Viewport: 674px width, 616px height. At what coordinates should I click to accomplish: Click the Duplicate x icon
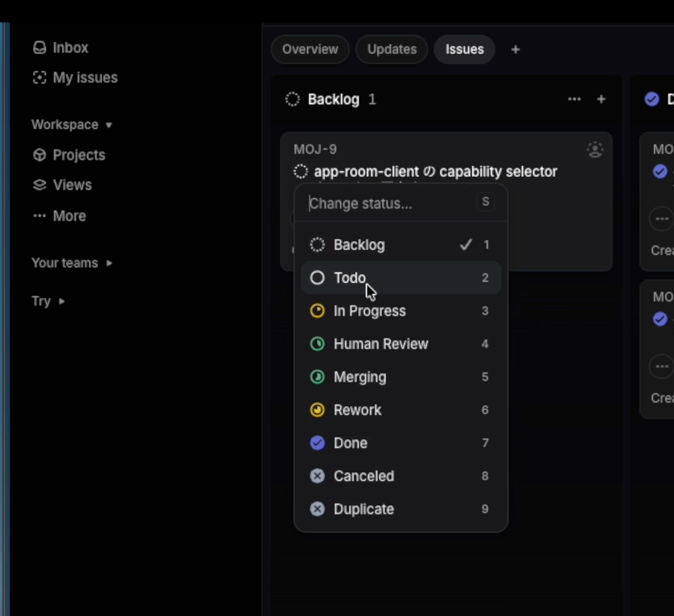[317, 509]
